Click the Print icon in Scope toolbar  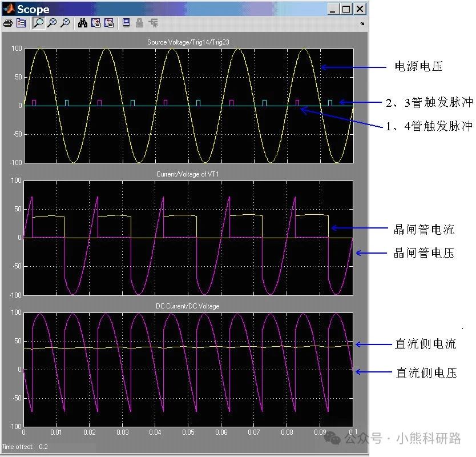(8, 23)
